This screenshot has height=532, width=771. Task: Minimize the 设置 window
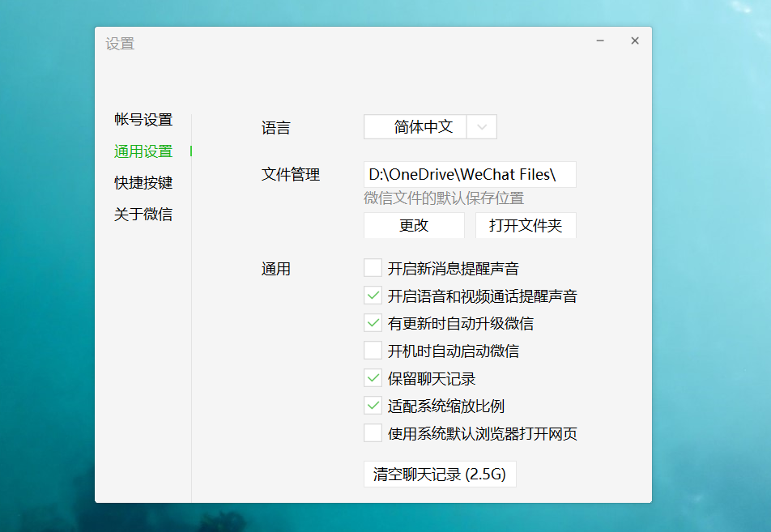point(600,40)
